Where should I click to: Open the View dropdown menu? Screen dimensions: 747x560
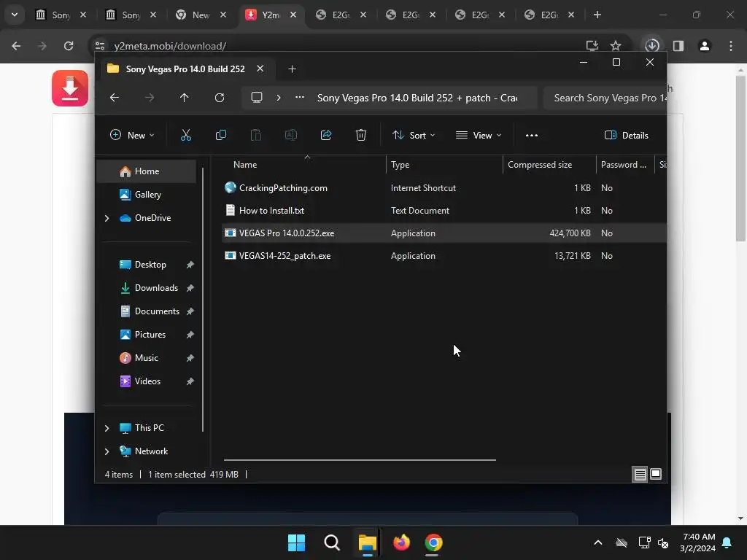pos(479,135)
